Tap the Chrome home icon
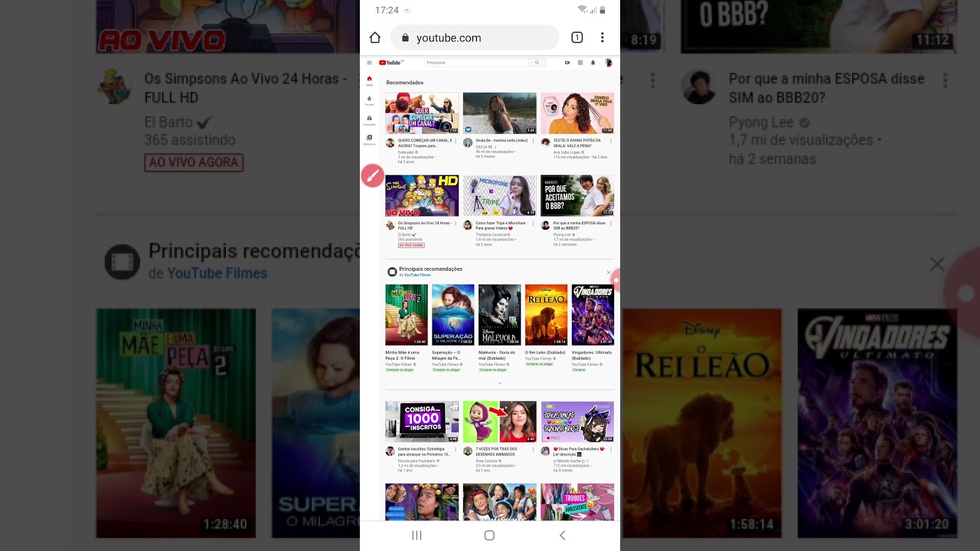 pyautogui.click(x=375, y=37)
